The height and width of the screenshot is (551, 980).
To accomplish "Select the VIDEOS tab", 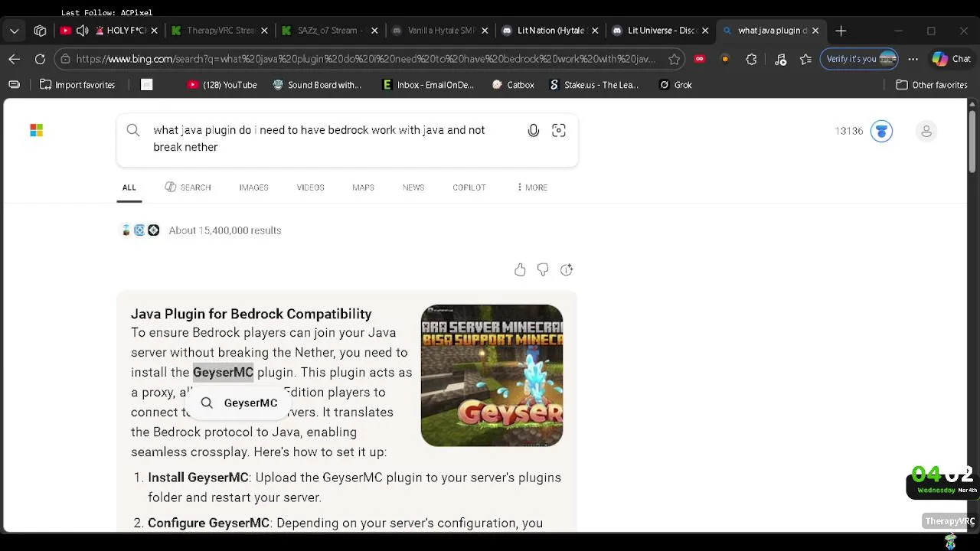I will [310, 187].
